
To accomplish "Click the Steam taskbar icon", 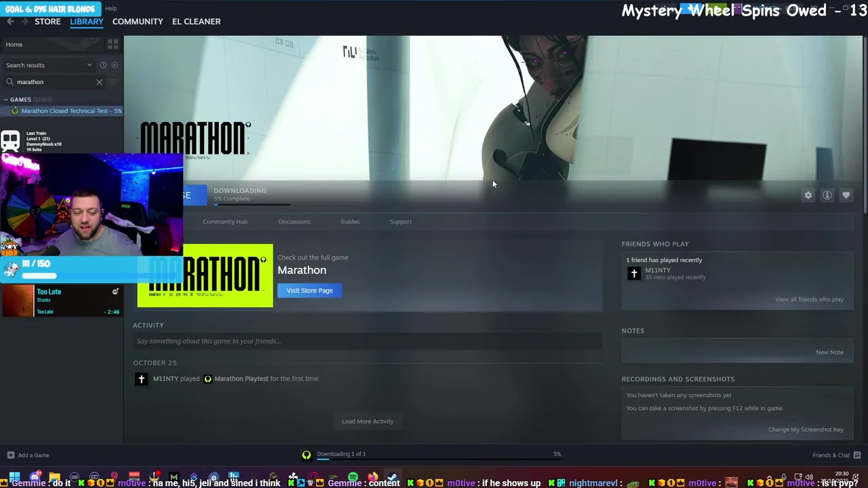I will click(x=392, y=477).
